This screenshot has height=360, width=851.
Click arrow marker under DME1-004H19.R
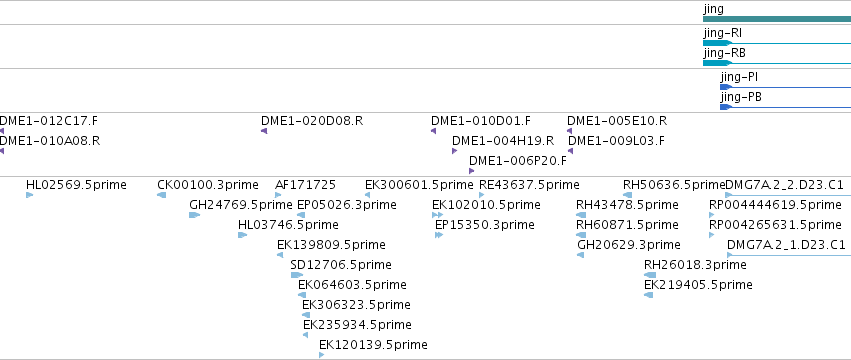(454, 151)
